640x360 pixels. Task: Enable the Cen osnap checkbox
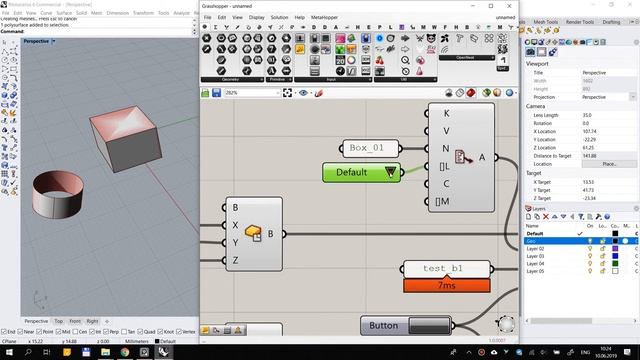tap(75, 332)
